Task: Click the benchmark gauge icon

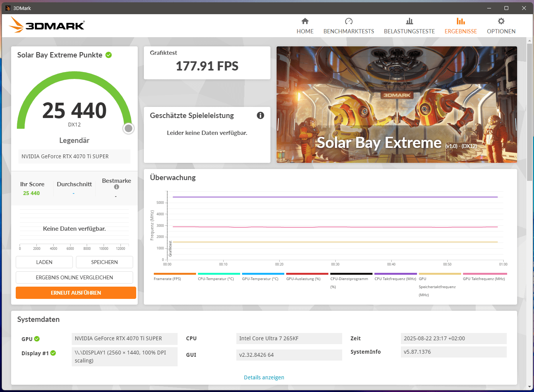Action: (349, 21)
